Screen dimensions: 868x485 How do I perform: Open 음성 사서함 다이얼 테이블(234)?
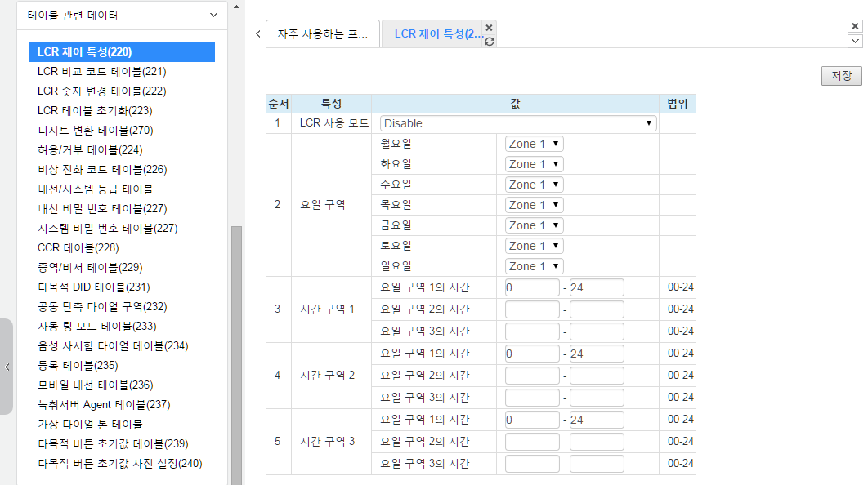tap(113, 346)
